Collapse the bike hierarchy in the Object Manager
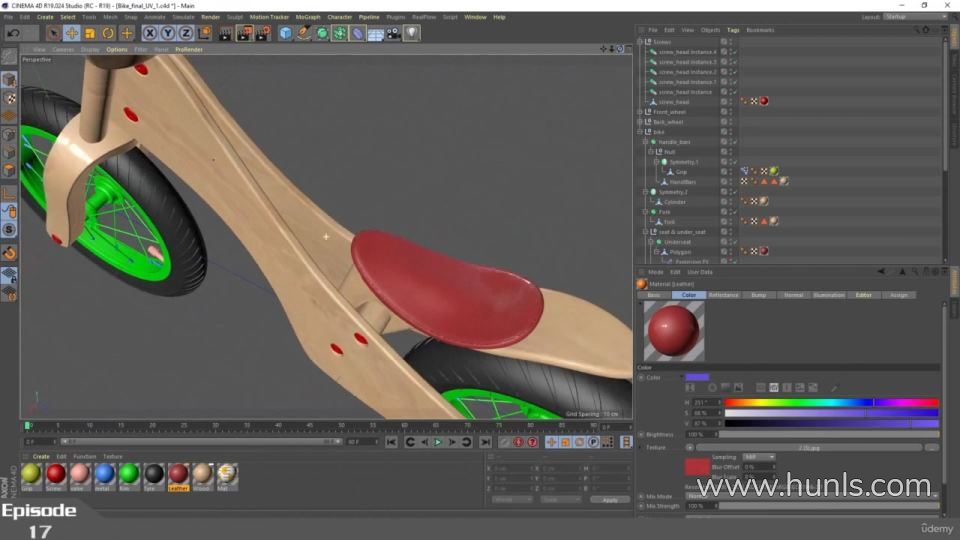 (640, 132)
